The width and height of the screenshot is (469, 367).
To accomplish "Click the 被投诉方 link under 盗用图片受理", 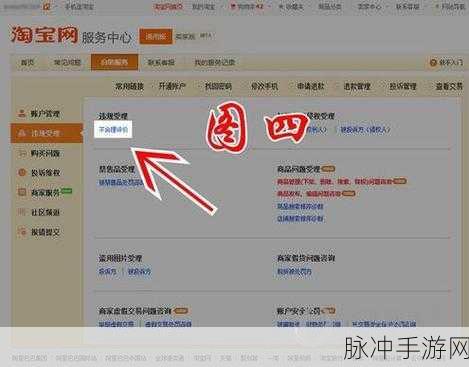I will coord(140,272).
